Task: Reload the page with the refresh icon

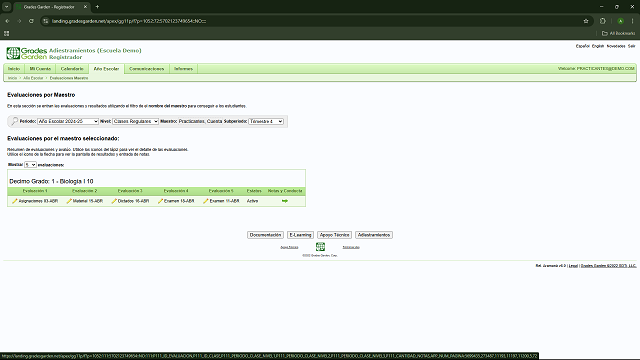Action: (31, 21)
